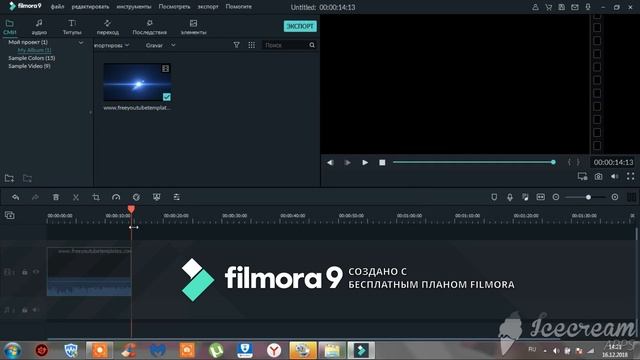Screen dimensions: 640x360
Task: Click the redo arrow icon
Action: (35, 197)
